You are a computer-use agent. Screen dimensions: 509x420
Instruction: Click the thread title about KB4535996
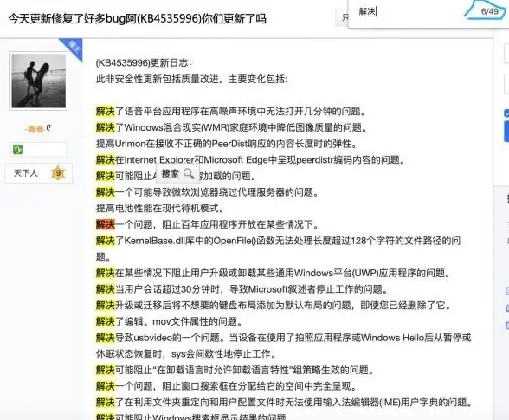click(137, 18)
